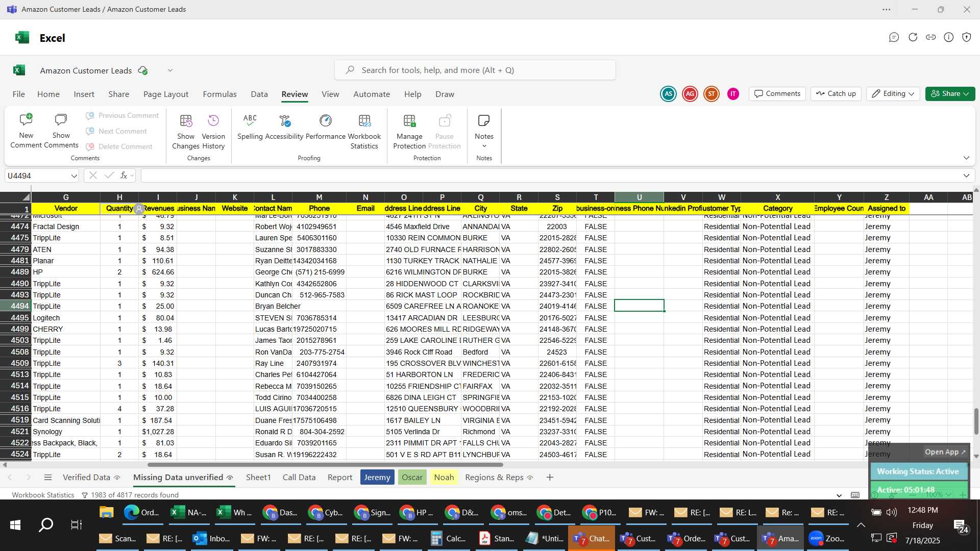Viewport: 980px width, 551px height.
Task: Click Synology vendor cell
Action: coord(66,432)
